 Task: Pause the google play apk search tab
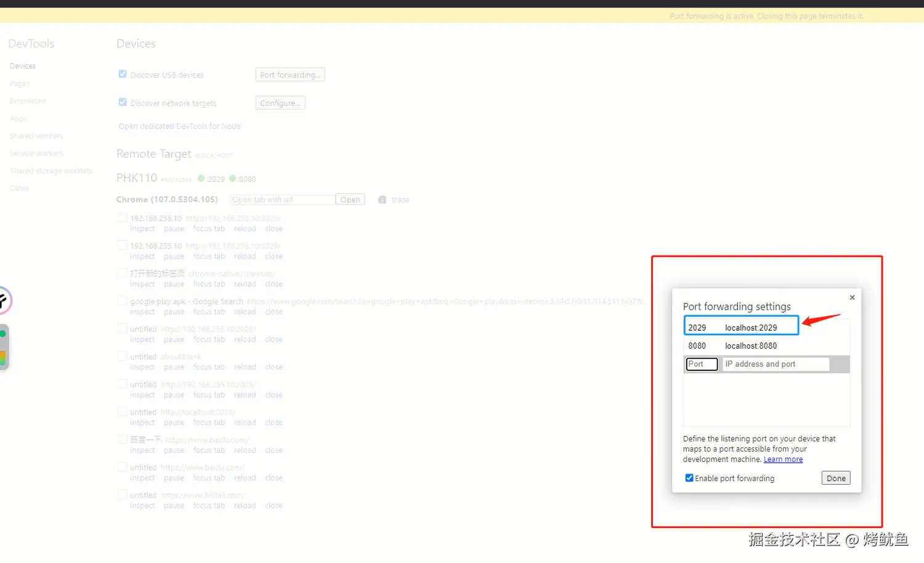point(174,312)
